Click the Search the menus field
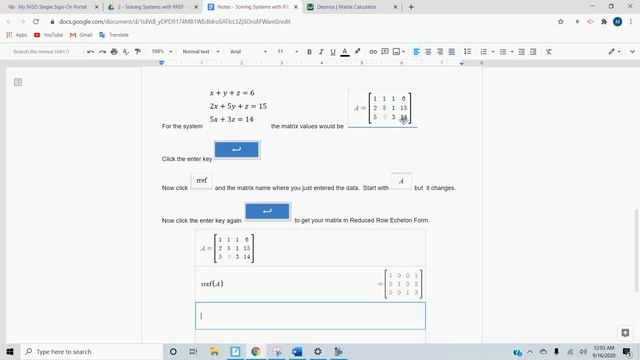The height and width of the screenshot is (360, 640). tap(46, 51)
